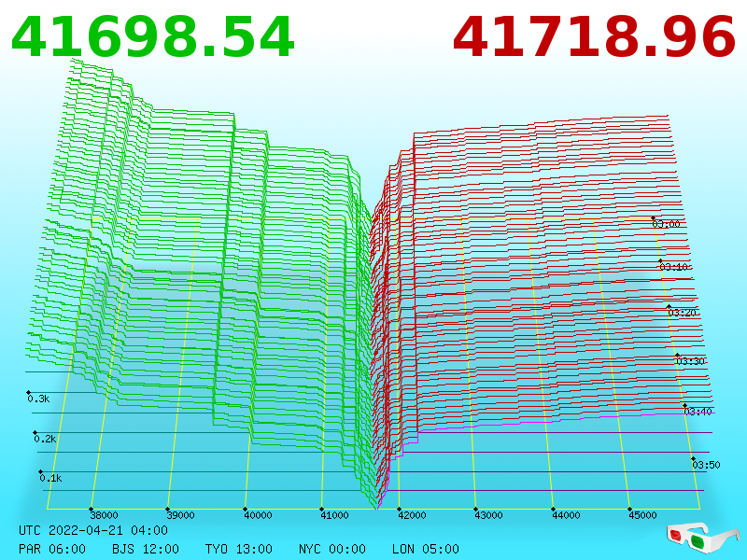Click the 0.3k volume axis label
747x560 pixels.
tap(38, 399)
